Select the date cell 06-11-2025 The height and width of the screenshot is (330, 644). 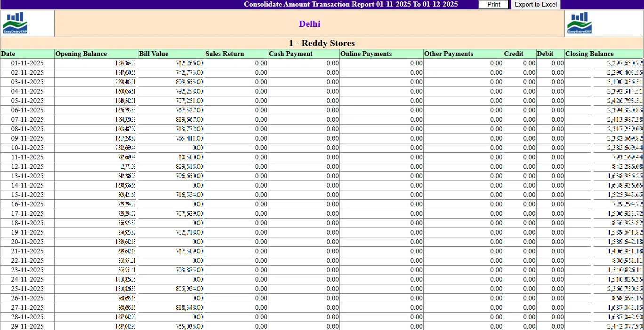point(27,110)
